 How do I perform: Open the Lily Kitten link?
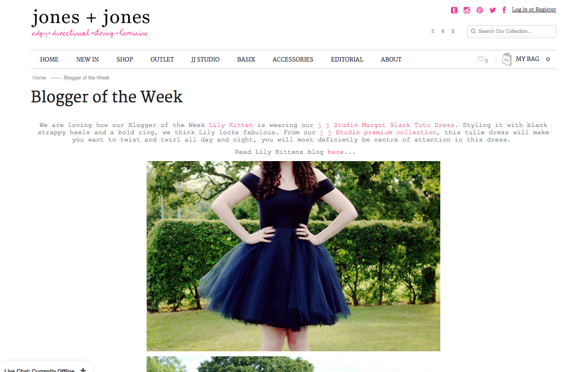coord(231,125)
